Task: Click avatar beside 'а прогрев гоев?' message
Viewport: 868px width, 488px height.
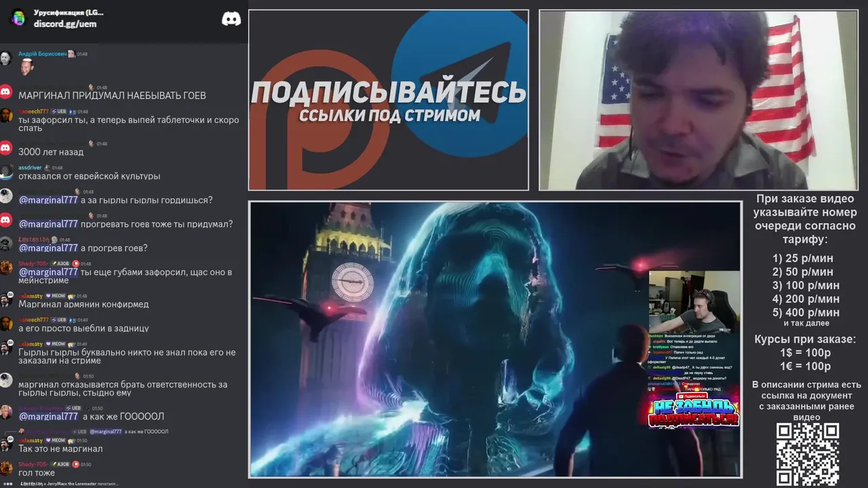Action: click(x=6, y=244)
